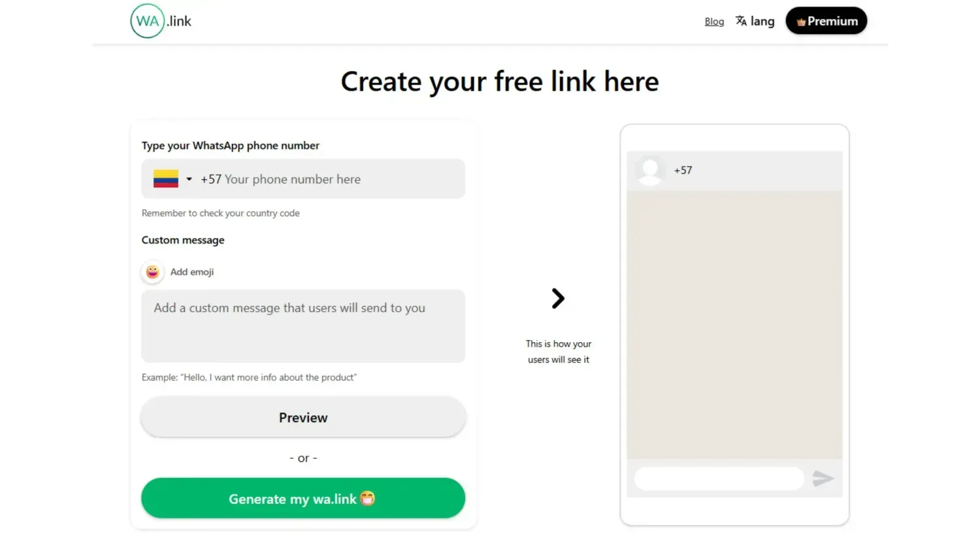Open the Blog link
This screenshot has width=980, height=551.
[714, 22]
